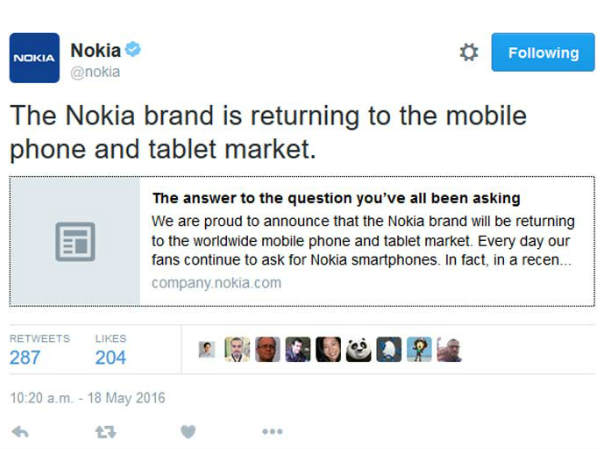The height and width of the screenshot is (450, 600).
Task: Click the @nokia handle
Action: [95, 72]
